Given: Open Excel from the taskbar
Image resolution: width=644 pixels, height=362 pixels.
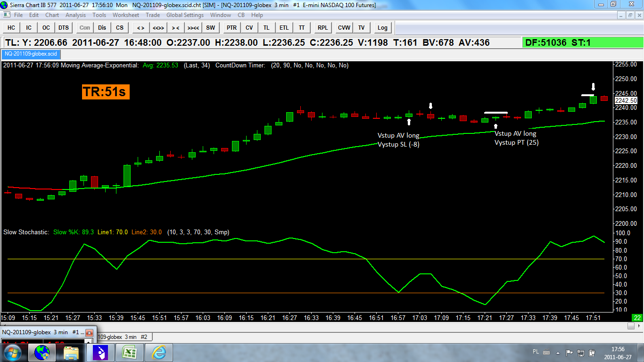Looking at the screenshot, I should click(130, 352).
